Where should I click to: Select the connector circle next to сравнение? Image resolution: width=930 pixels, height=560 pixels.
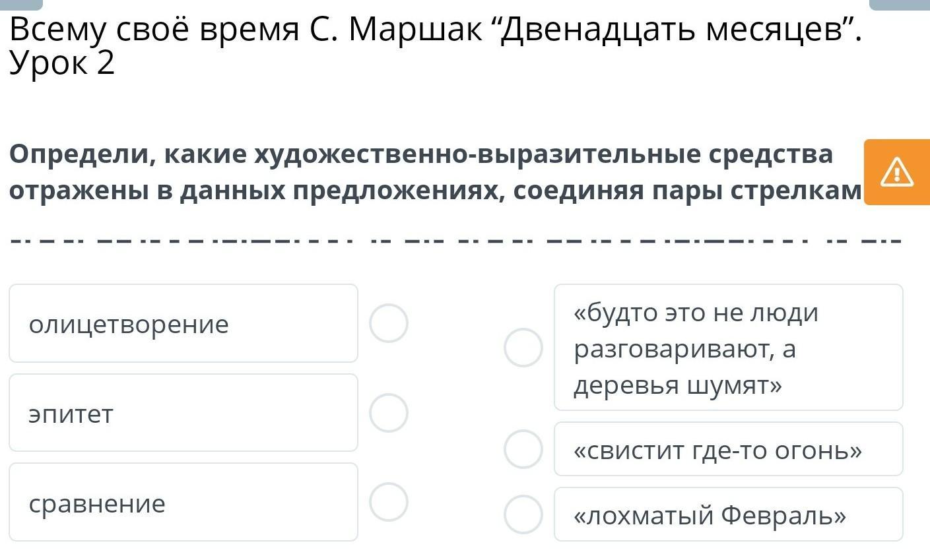point(388,502)
